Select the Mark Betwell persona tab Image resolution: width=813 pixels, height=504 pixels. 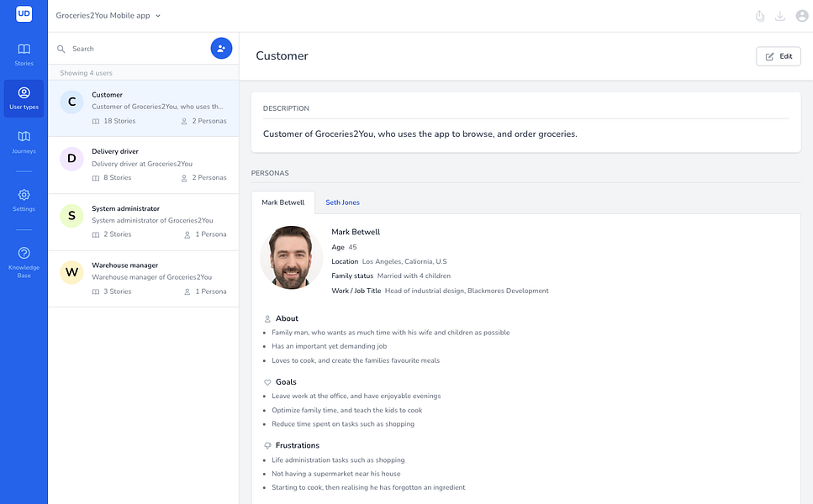[x=282, y=202]
